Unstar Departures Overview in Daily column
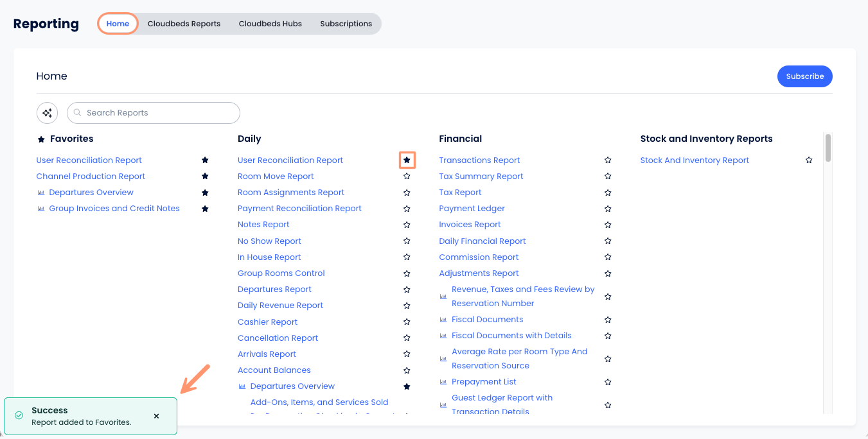Image resolution: width=868 pixels, height=439 pixels. point(407,386)
